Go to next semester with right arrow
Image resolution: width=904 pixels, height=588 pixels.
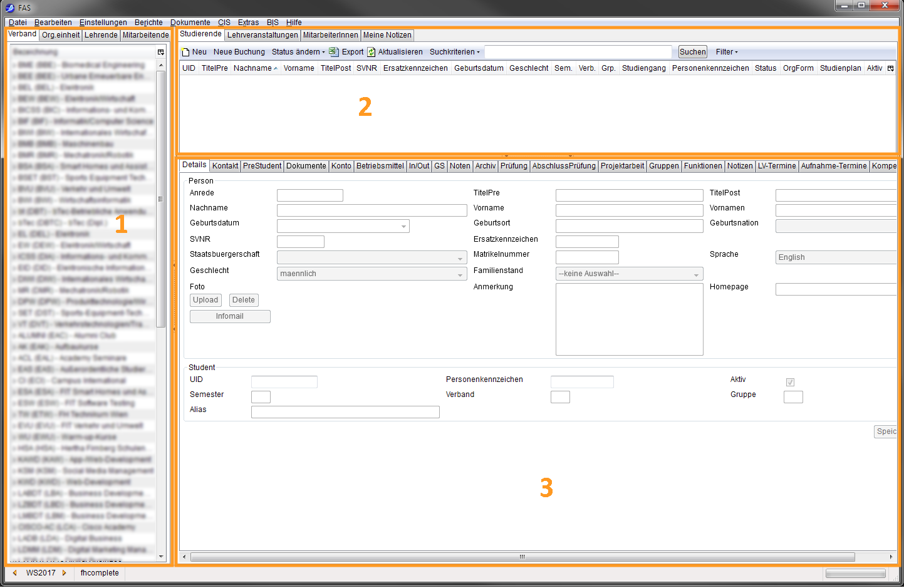click(64, 572)
